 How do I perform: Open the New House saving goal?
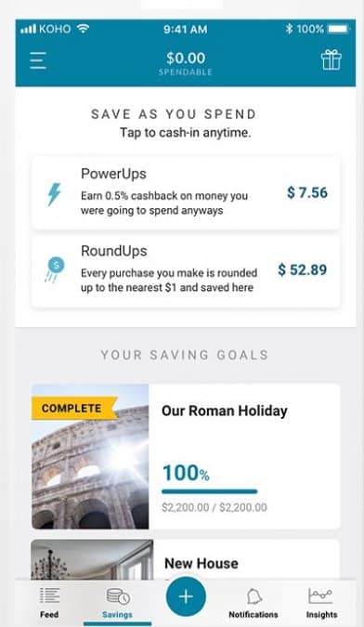tap(186, 560)
